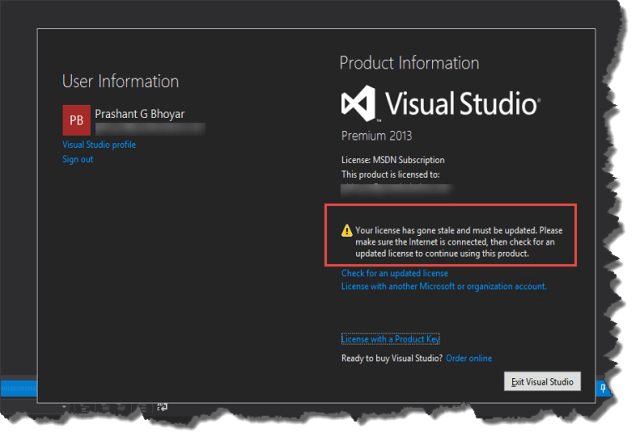Sign out of the current account
The width and height of the screenshot is (640, 441).
point(77,159)
